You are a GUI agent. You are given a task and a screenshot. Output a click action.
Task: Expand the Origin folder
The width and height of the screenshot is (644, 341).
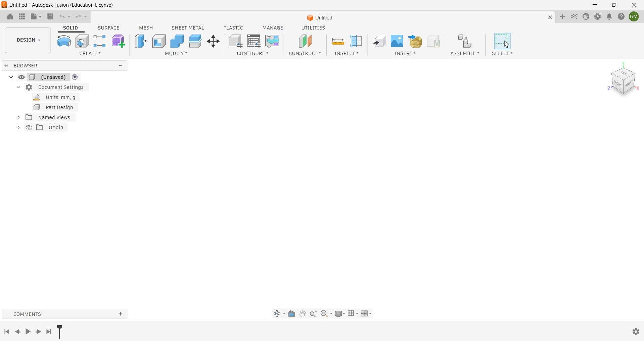point(18,128)
